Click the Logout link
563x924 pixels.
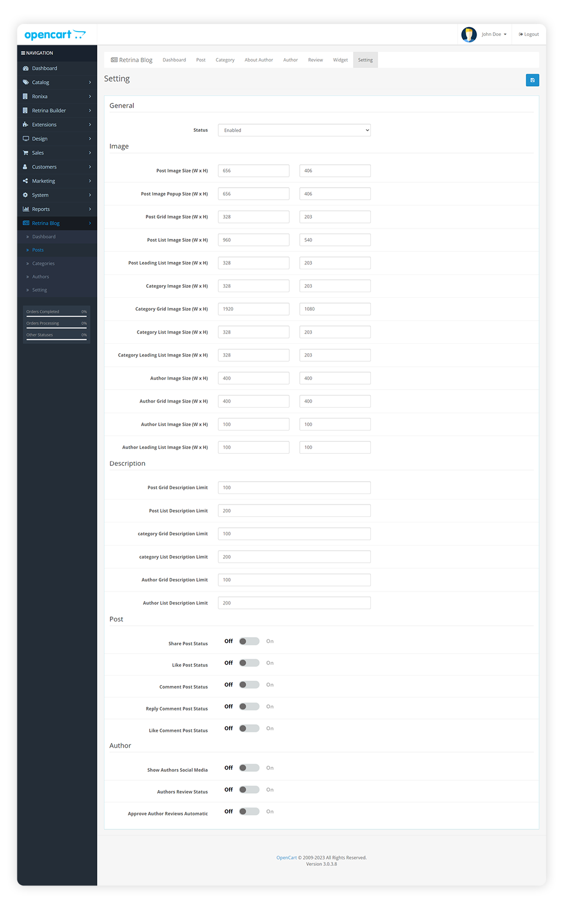(529, 34)
